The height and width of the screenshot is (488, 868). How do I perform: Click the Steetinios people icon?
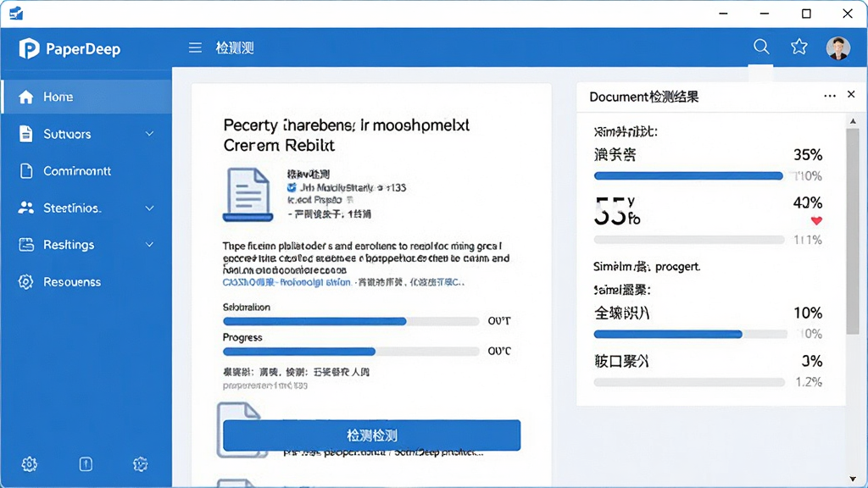point(25,208)
